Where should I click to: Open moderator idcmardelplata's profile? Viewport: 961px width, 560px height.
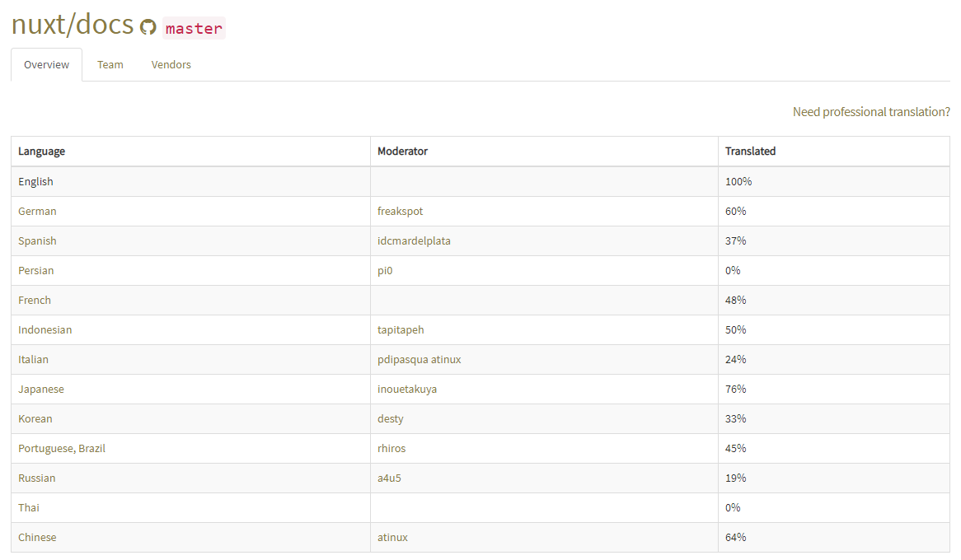click(x=414, y=241)
